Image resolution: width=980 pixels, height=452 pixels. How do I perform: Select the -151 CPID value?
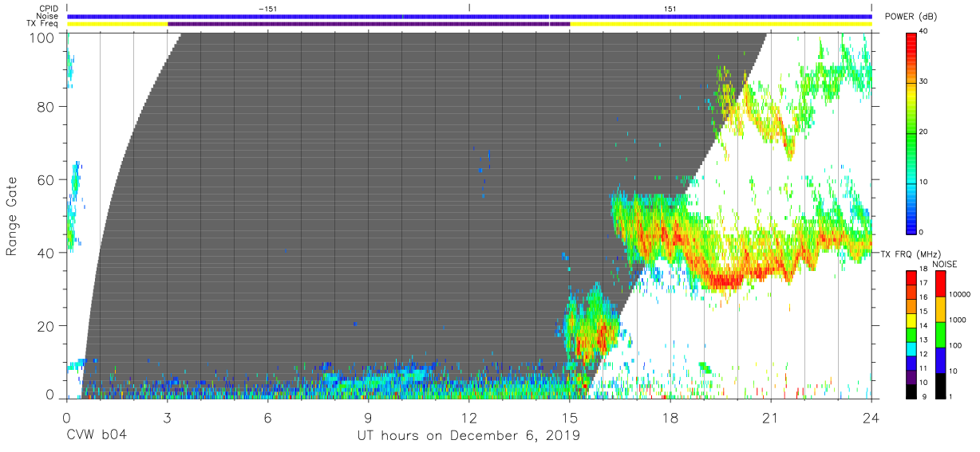268,8
